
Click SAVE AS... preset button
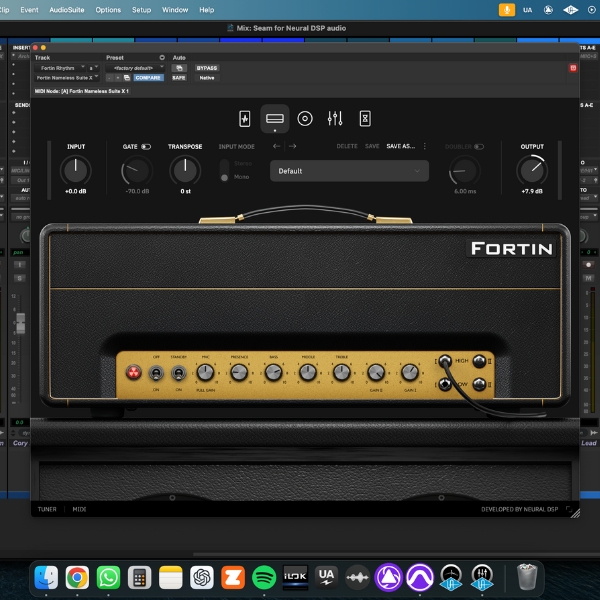point(401,146)
